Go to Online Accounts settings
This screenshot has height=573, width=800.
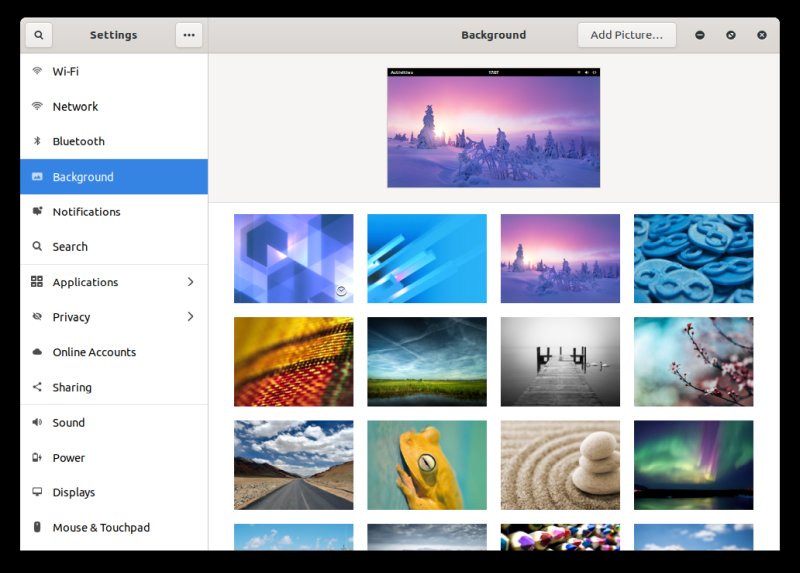(x=94, y=352)
